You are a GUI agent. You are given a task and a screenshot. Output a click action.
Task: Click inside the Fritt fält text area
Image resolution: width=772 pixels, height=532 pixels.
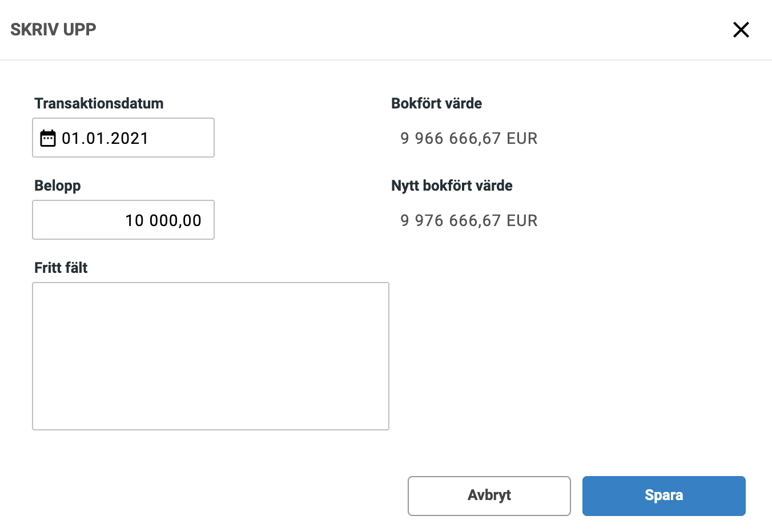[x=211, y=356]
